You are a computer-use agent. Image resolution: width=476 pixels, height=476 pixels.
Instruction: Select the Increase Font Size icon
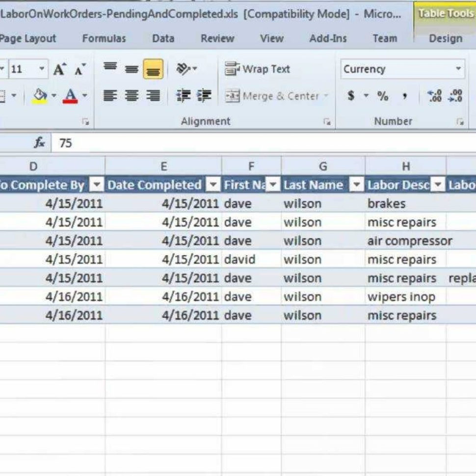(59, 68)
